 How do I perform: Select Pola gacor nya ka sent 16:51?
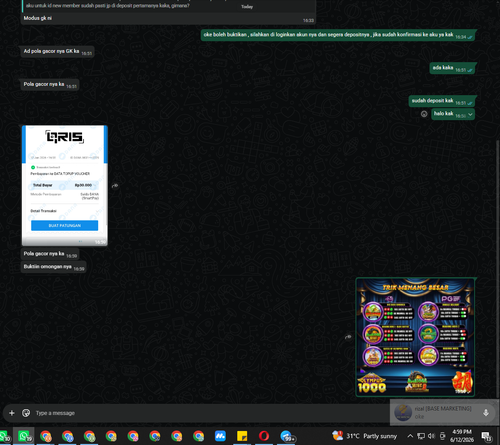pos(50,85)
